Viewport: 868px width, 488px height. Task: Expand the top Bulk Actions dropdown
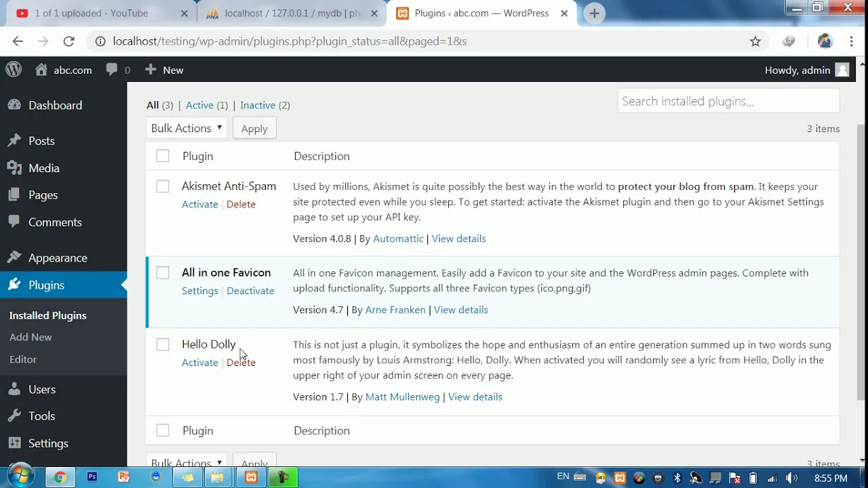(x=186, y=128)
